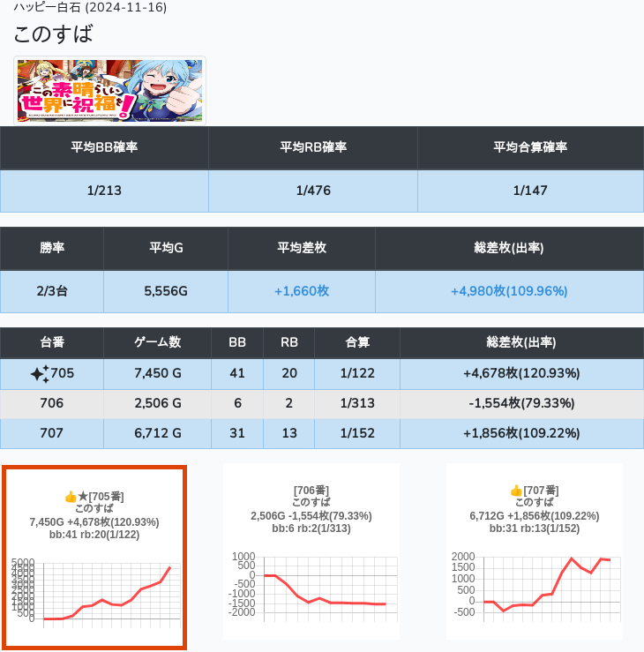Open the 707番 graph card

tap(534, 551)
